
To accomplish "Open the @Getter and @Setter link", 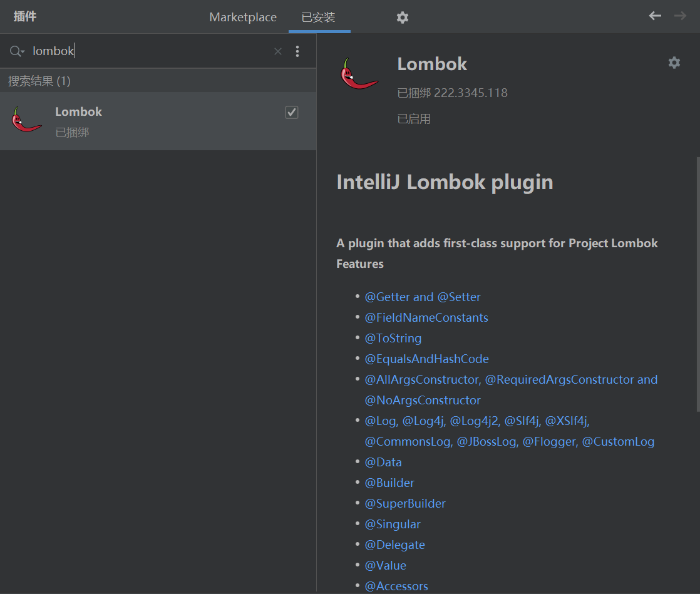I will click(x=423, y=297).
